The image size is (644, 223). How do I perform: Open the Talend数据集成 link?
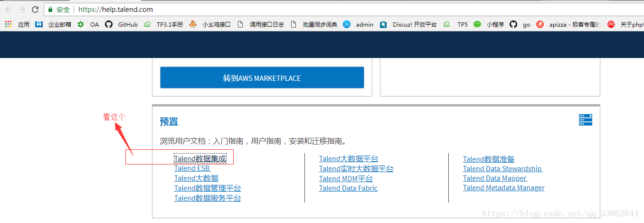point(200,159)
